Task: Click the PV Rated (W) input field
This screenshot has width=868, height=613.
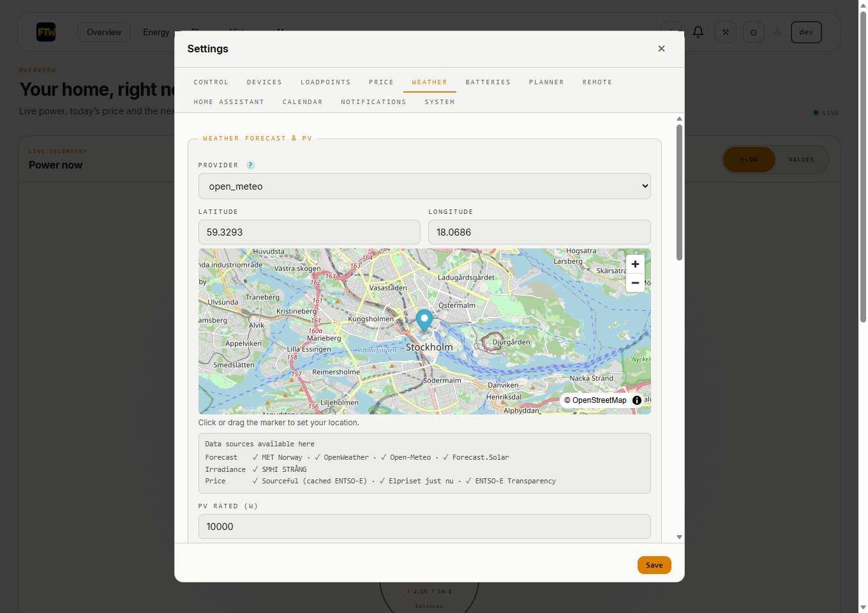Action: pyautogui.click(x=424, y=527)
